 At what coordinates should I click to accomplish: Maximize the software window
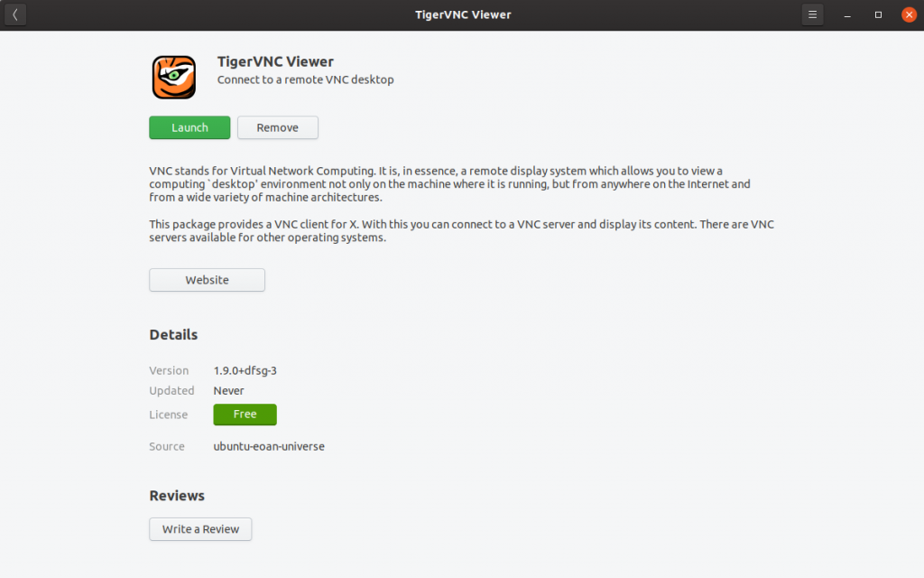point(878,14)
